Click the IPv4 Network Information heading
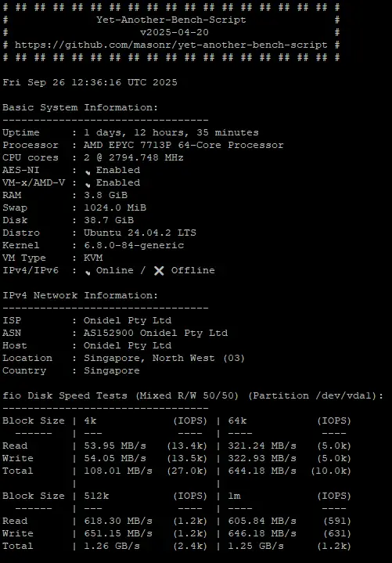Viewport: 392px width, 563px height. pos(81,295)
